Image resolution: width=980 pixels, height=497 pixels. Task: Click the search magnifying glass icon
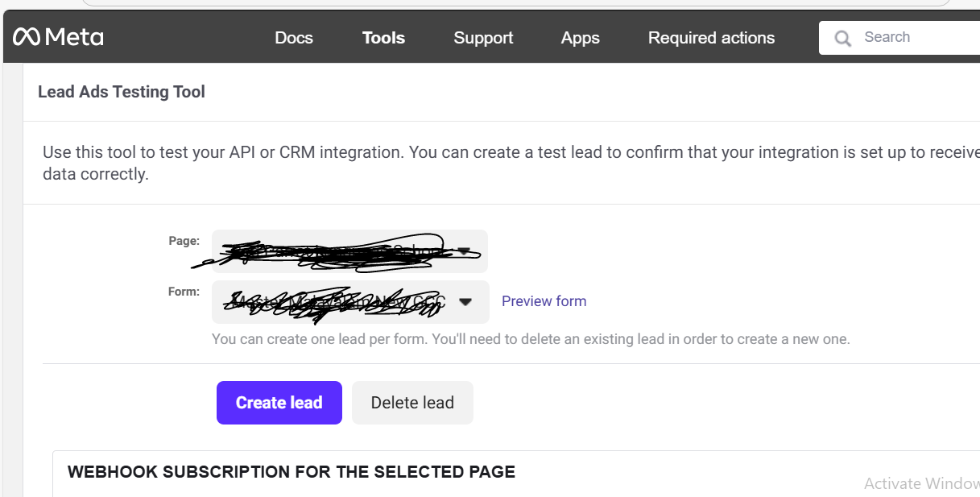tap(842, 38)
